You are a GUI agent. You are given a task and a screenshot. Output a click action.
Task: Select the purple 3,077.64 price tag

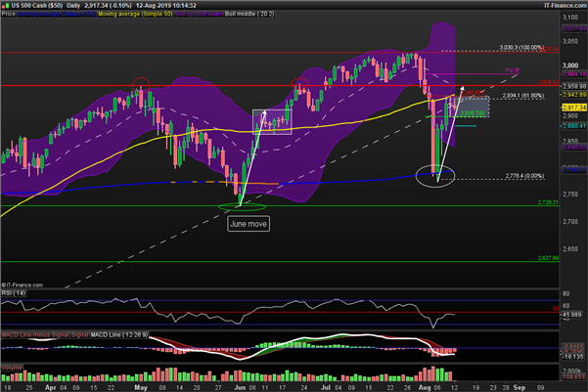573,28
